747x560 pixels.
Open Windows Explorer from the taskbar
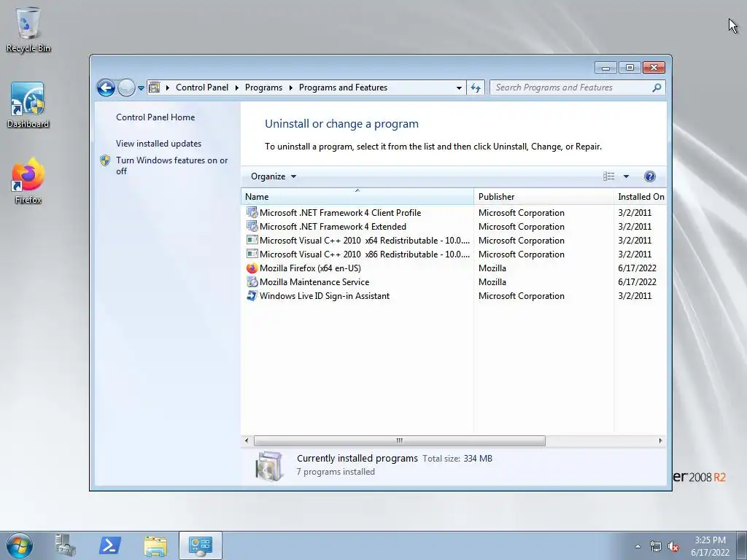(x=155, y=545)
